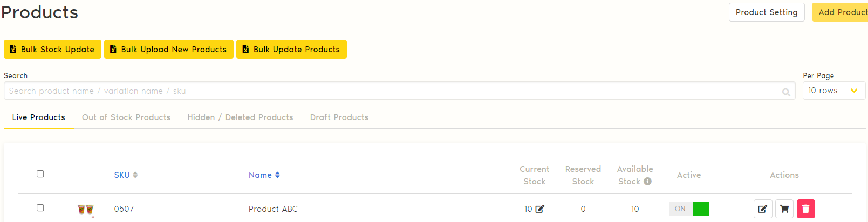Screen dimensions: 868x222
Task: Click the Available Stock info icon
Action: point(647,182)
